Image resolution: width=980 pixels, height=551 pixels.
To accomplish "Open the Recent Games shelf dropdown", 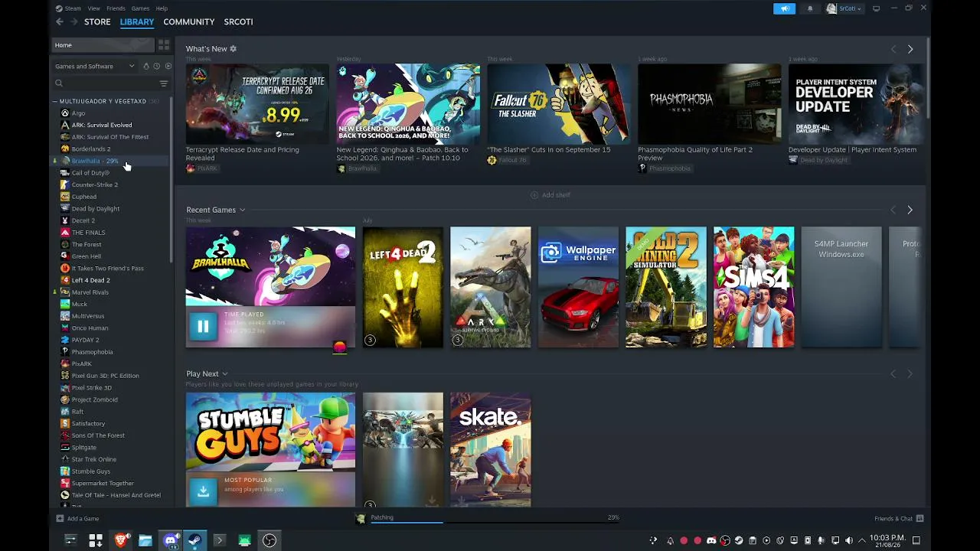I will pyautogui.click(x=242, y=210).
